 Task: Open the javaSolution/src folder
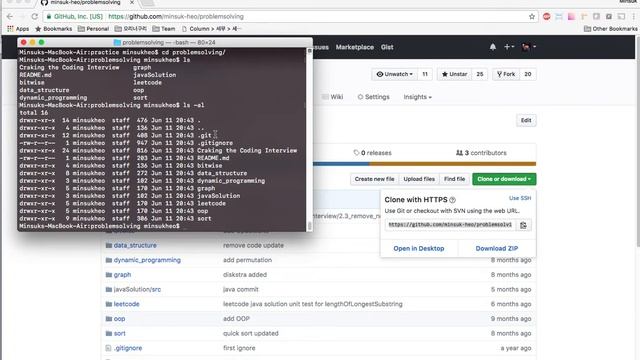(137, 289)
